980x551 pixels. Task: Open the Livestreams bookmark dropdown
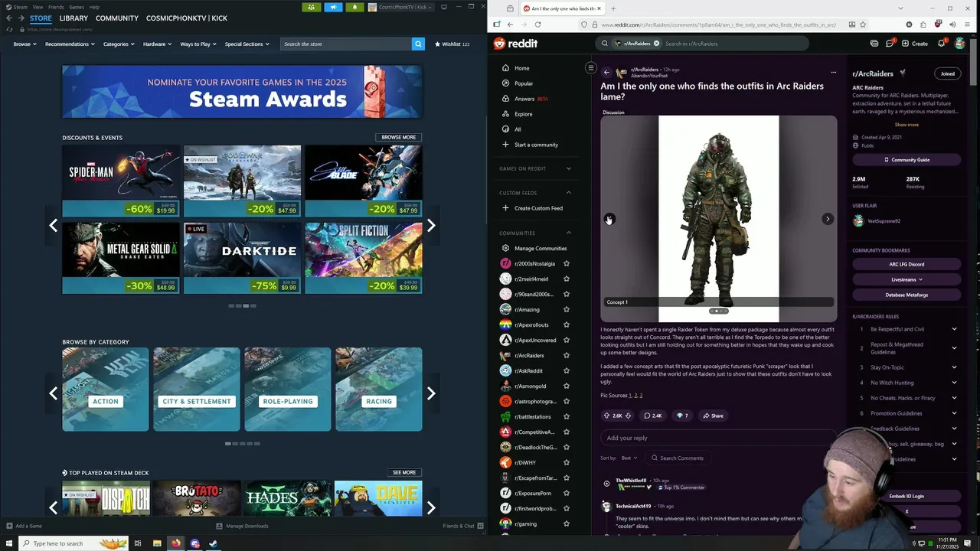tap(906, 279)
